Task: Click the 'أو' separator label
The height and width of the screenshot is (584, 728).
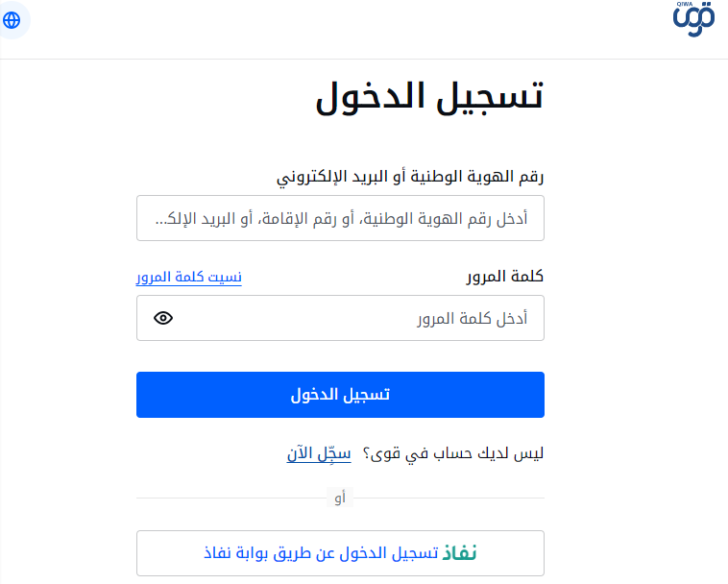Action: (x=340, y=498)
